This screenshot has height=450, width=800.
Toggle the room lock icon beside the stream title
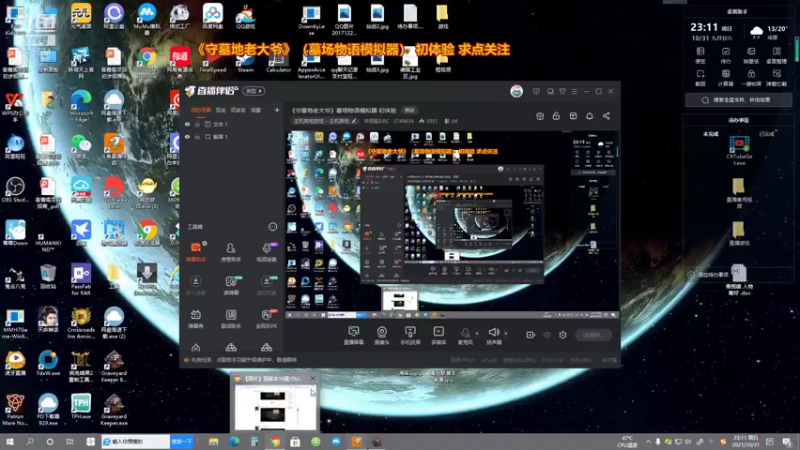(x=556, y=116)
